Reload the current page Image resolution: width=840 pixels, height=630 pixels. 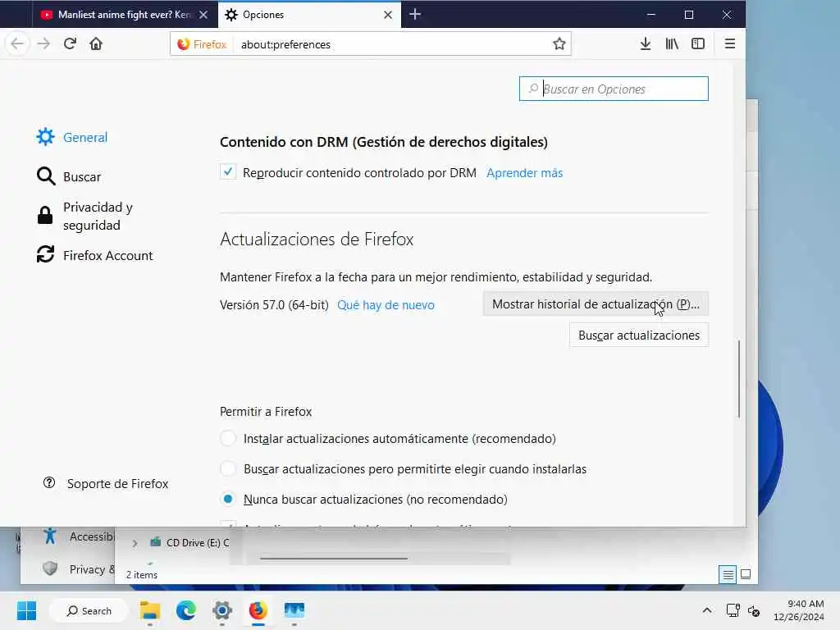(70, 44)
